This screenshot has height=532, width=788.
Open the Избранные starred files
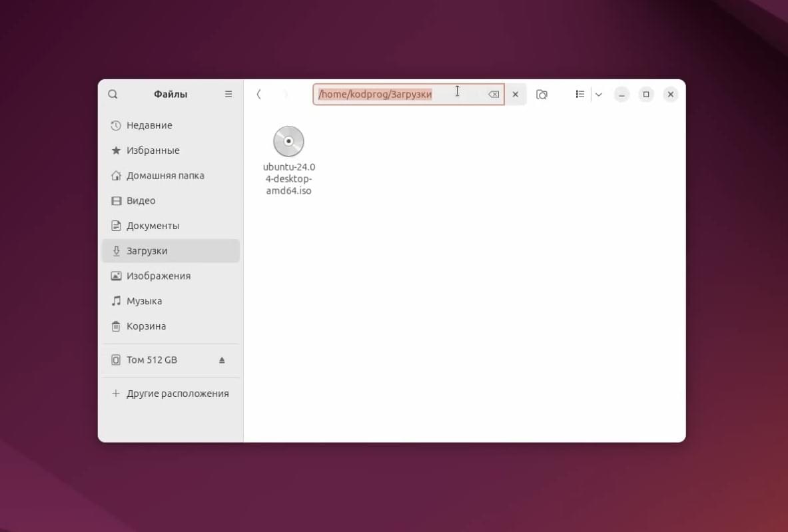tap(171, 150)
